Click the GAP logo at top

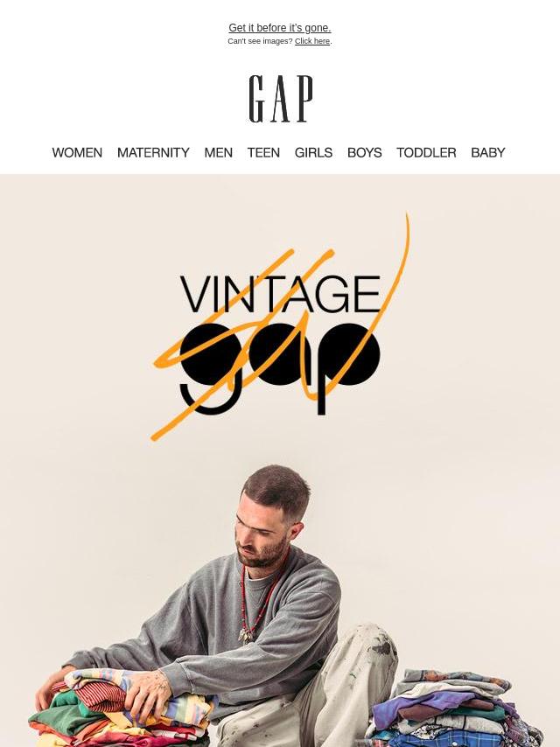click(281, 99)
